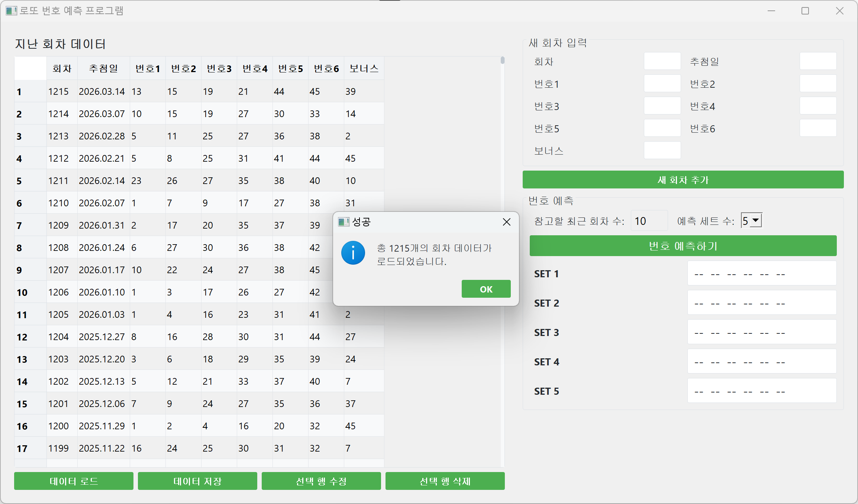Close the 성공 dialog with X
Viewport: 858px width, 504px height.
click(506, 222)
